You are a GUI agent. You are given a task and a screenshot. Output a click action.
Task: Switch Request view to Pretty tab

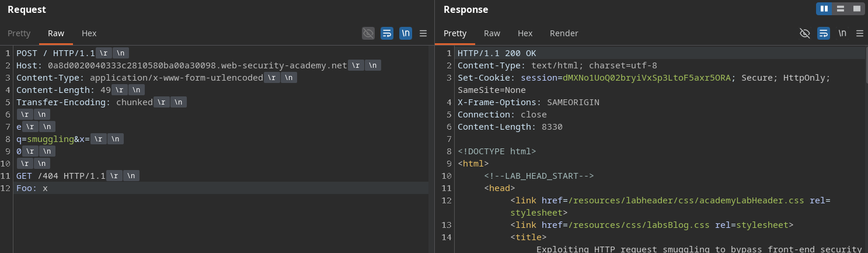click(19, 33)
